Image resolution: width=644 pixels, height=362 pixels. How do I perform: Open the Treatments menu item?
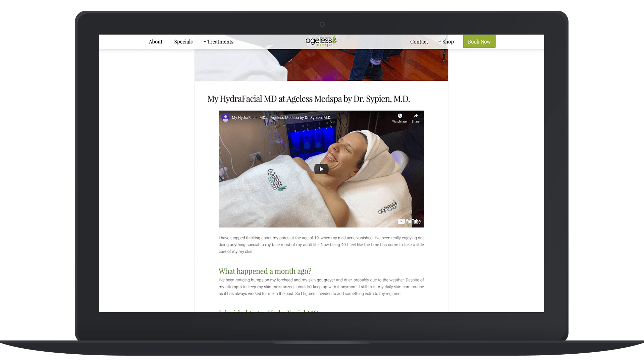click(x=220, y=42)
